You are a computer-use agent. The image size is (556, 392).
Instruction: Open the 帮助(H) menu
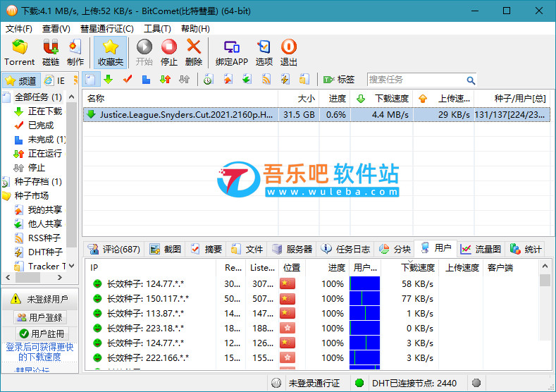(x=195, y=29)
